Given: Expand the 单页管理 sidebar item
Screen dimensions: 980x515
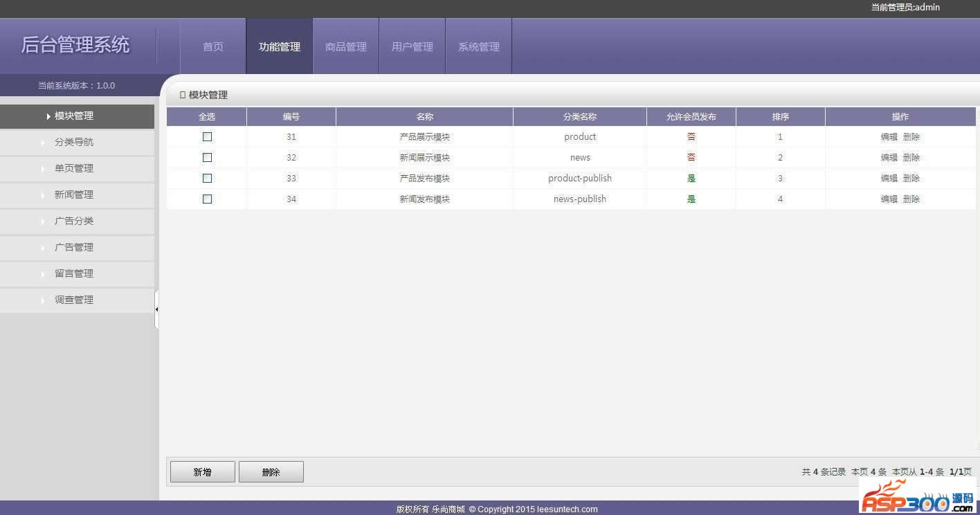Looking at the screenshot, I should tap(74, 168).
